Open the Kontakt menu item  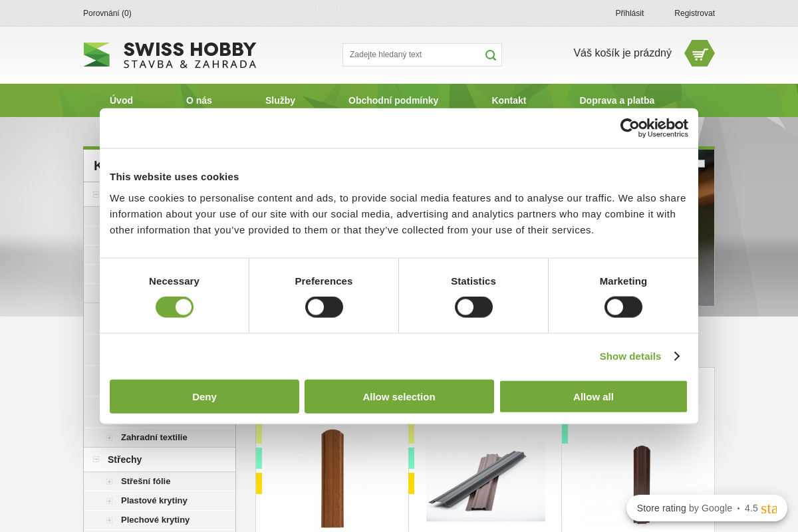tap(509, 100)
